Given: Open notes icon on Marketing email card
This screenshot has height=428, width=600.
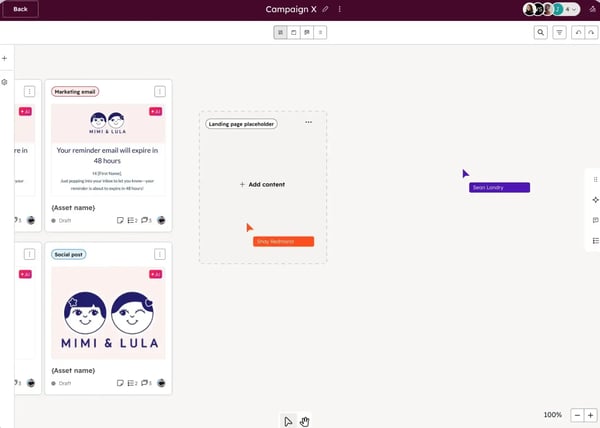Looking at the screenshot, I should [120, 220].
